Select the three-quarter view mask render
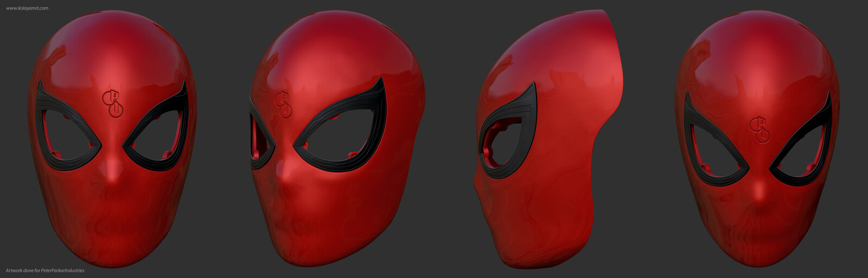The image size is (868, 278). 337,138
